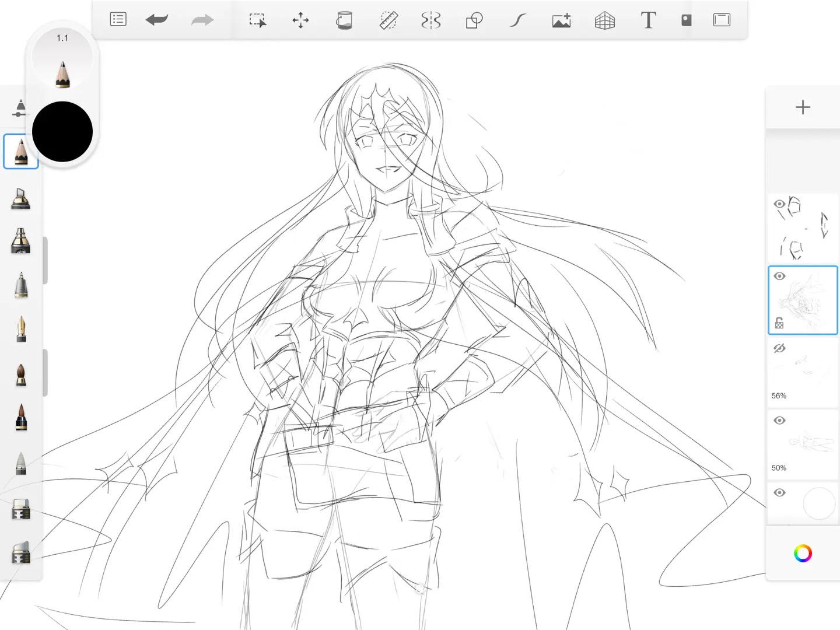Turn on Predictive Stroke curve tool
Viewport: 840px width, 630px height.
(x=517, y=20)
